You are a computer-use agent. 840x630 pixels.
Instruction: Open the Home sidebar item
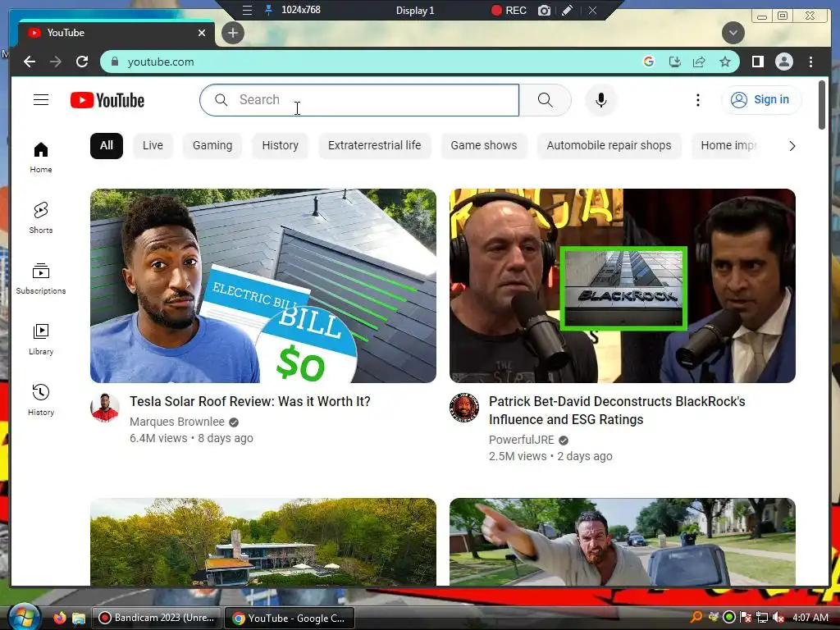point(41,157)
